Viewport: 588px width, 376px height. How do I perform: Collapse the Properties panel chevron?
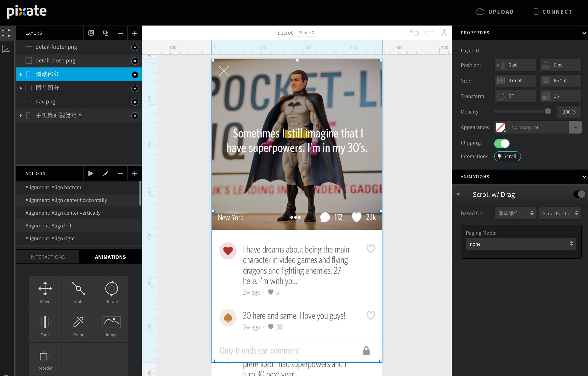coord(584,33)
